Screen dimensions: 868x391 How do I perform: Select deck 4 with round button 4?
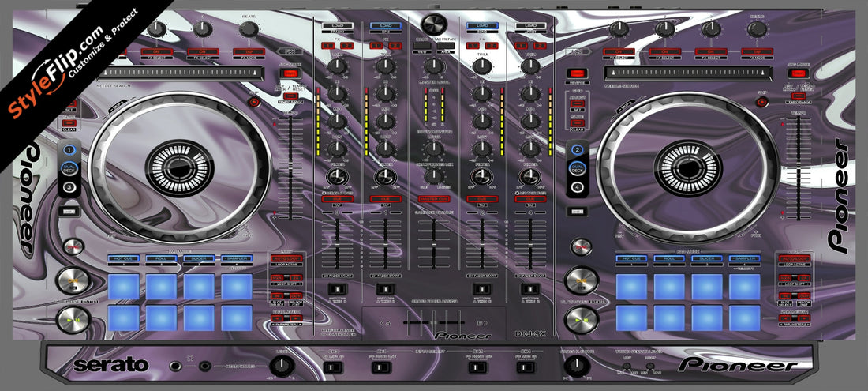coord(577,188)
